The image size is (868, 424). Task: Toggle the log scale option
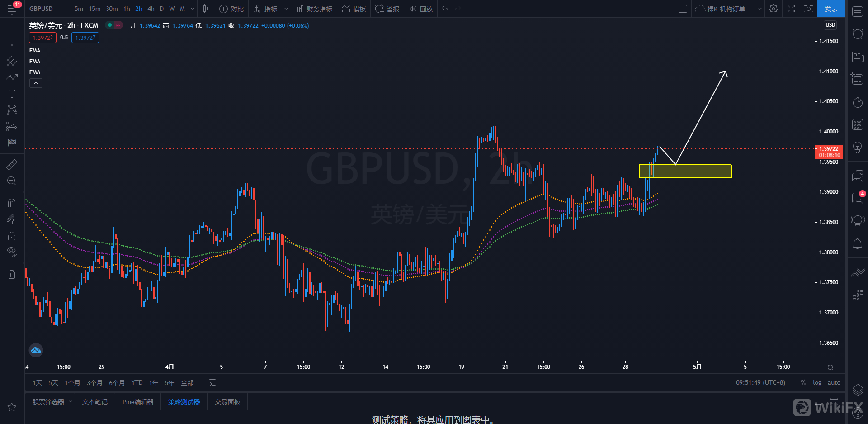[x=817, y=383]
